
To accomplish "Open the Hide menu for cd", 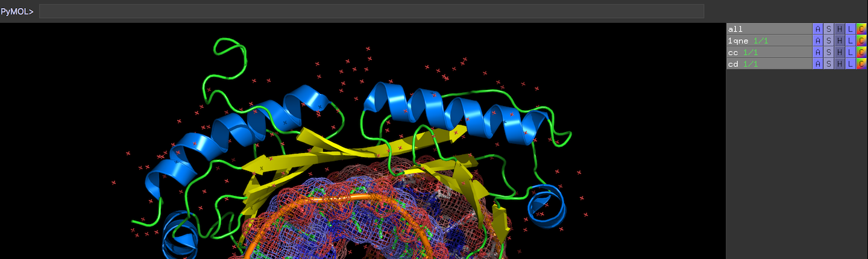I will point(840,63).
